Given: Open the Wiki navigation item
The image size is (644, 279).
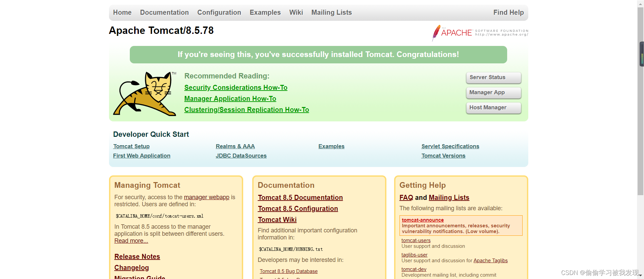Looking at the screenshot, I should click(296, 12).
